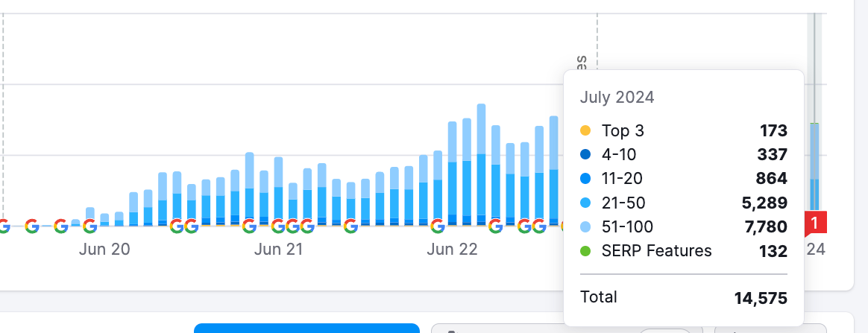Click the Google icon directly above Jun 21 label
The height and width of the screenshot is (333, 868).
click(278, 226)
